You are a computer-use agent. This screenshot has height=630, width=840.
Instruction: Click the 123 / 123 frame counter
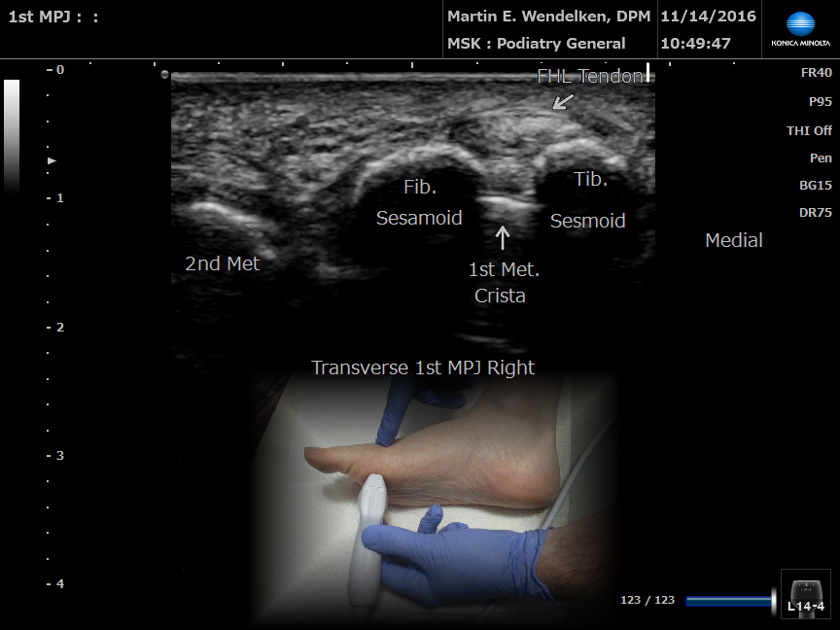(647, 600)
